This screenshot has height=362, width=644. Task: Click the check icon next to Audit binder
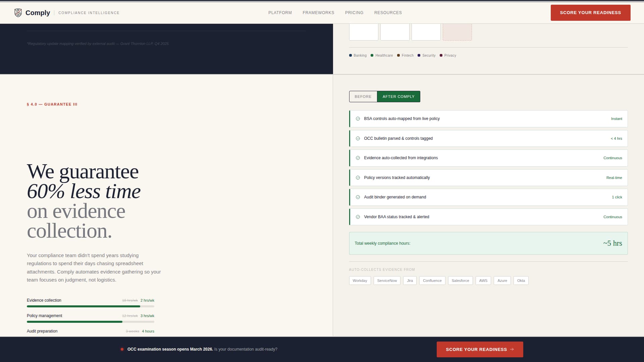tap(358, 197)
